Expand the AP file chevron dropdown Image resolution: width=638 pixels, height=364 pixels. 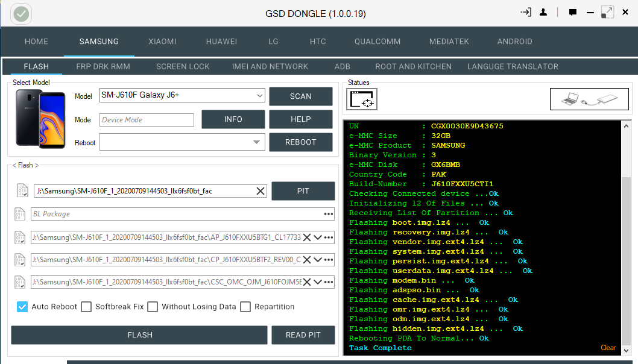[x=318, y=237]
